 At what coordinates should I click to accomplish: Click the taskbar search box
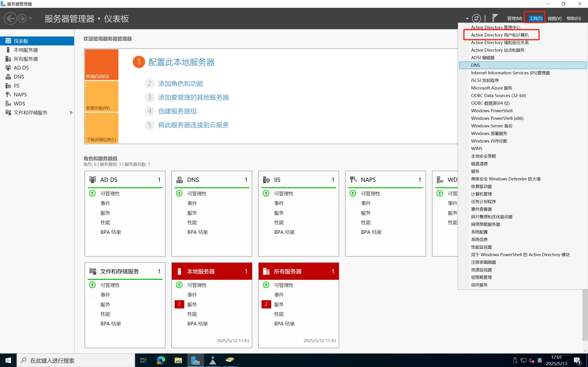click(x=76, y=360)
